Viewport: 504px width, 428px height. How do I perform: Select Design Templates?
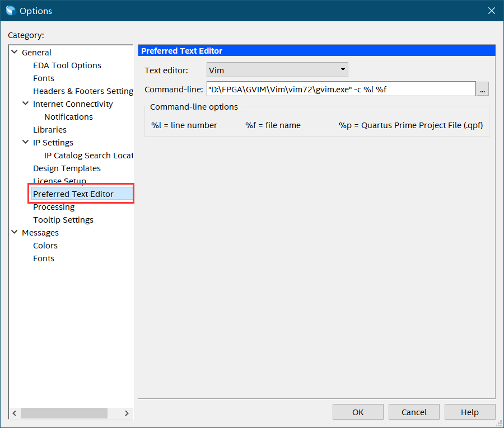67,168
